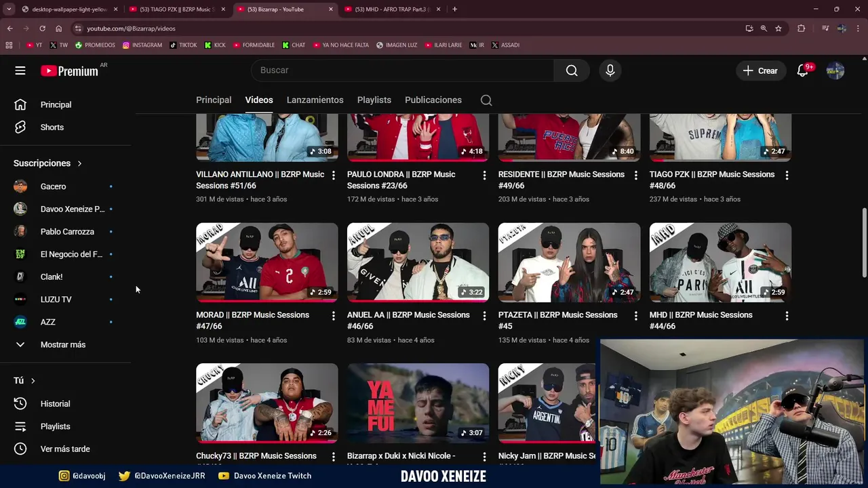This screenshot has height=488, width=868.
Task: Open options menu for RESIDENTE video
Action: [635, 175]
